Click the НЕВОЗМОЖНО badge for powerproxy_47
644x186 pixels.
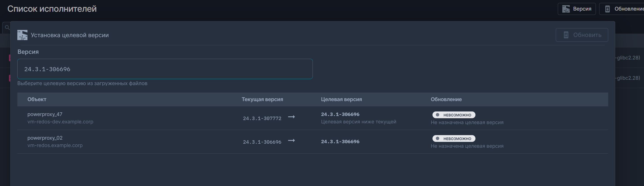coord(454,115)
